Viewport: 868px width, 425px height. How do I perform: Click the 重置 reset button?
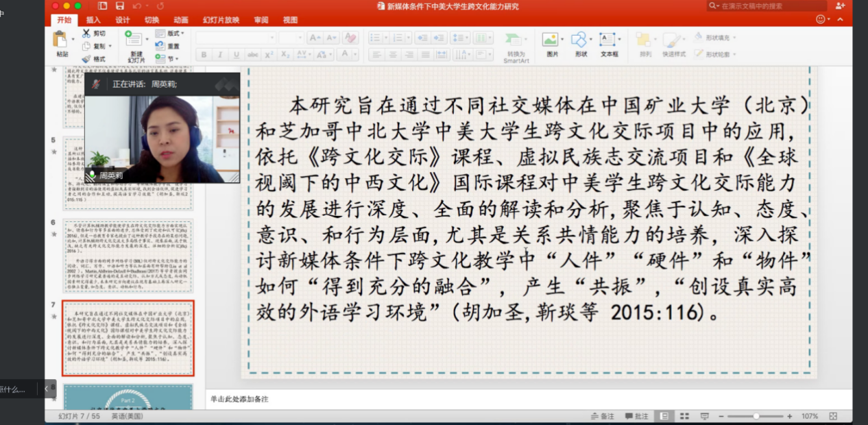point(169,46)
